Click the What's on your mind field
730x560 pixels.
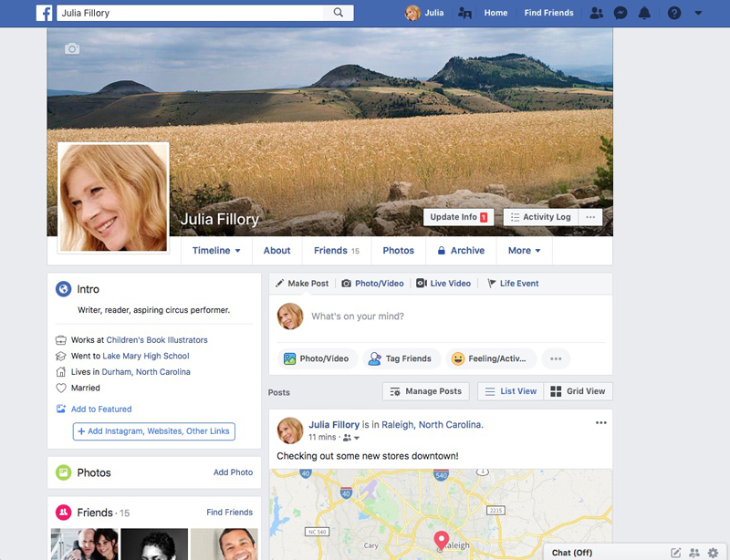pos(438,316)
